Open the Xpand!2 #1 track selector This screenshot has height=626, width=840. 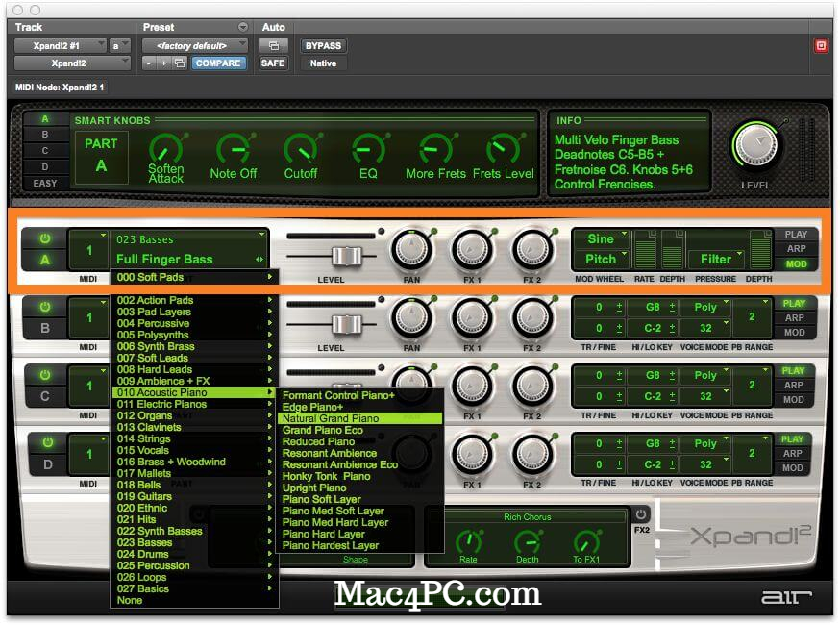coord(60,46)
